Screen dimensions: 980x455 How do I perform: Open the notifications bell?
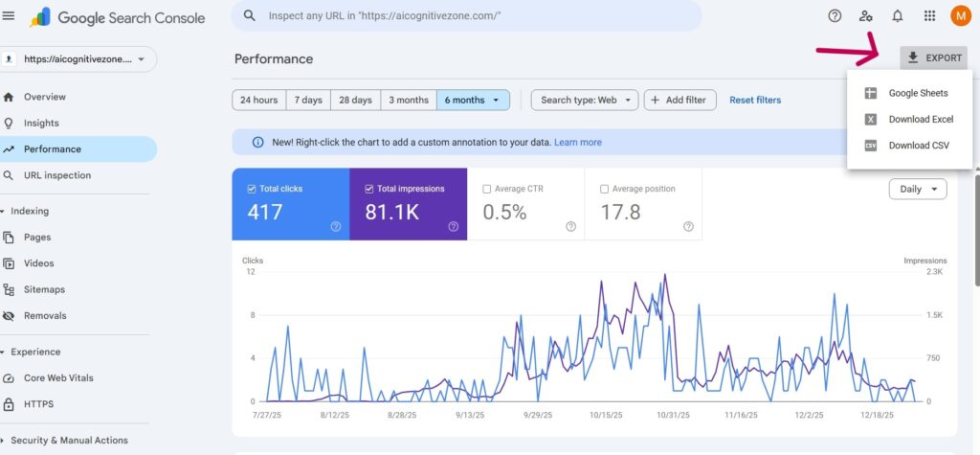[x=898, y=16]
